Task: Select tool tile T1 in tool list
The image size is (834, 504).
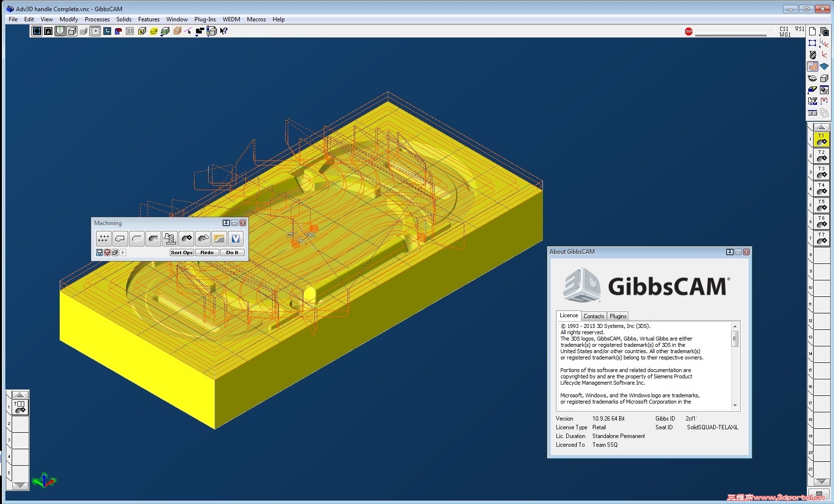Action: (821, 139)
